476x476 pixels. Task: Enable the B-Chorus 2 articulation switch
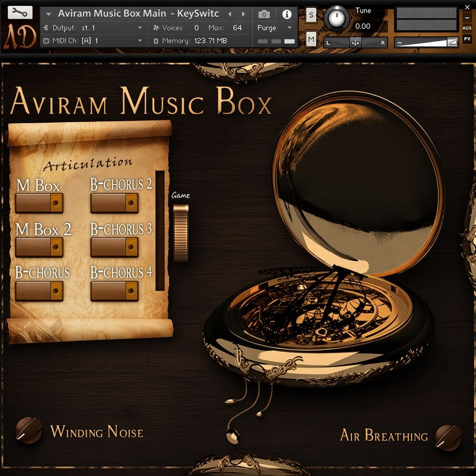(114, 203)
